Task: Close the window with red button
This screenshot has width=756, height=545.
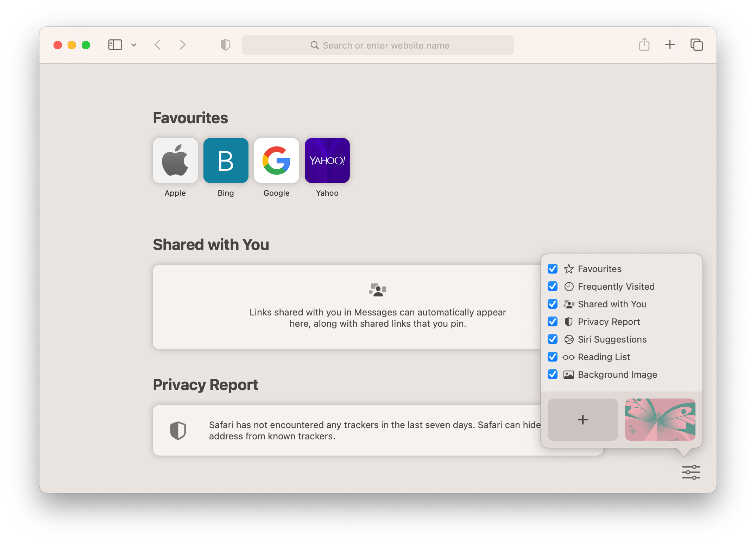Action: [x=58, y=45]
